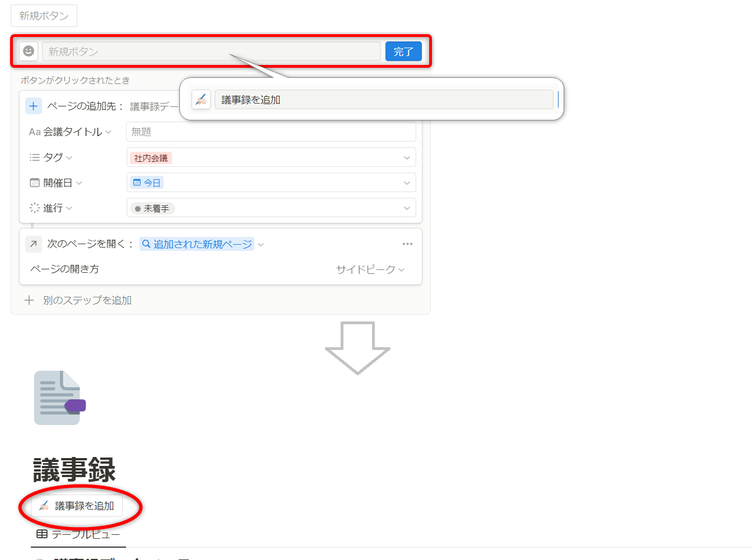The height and width of the screenshot is (560, 753).
Task: Click the 無題 title input field
Action: point(271,132)
